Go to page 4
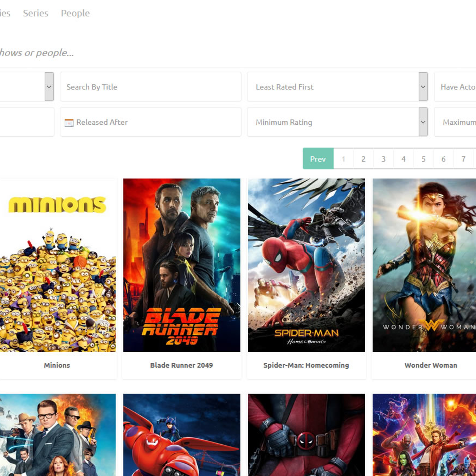Image resolution: width=476 pixels, height=476 pixels. (x=403, y=159)
